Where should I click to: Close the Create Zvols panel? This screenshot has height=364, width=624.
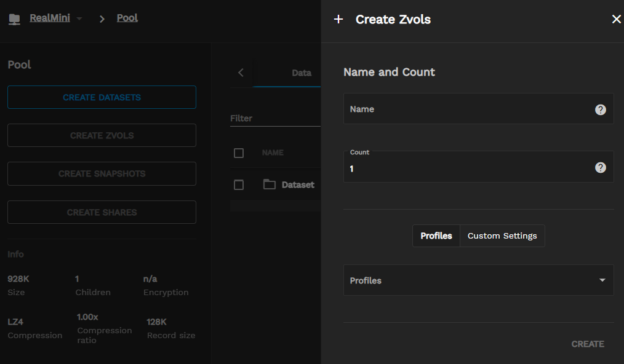(616, 20)
